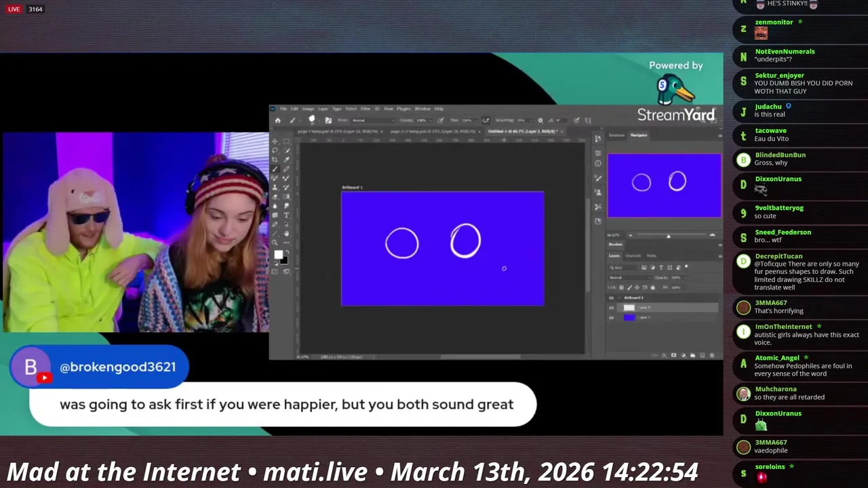This screenshot has width=868, height=488.
Task: Select the Zoom tool
Action: (275, 243)
